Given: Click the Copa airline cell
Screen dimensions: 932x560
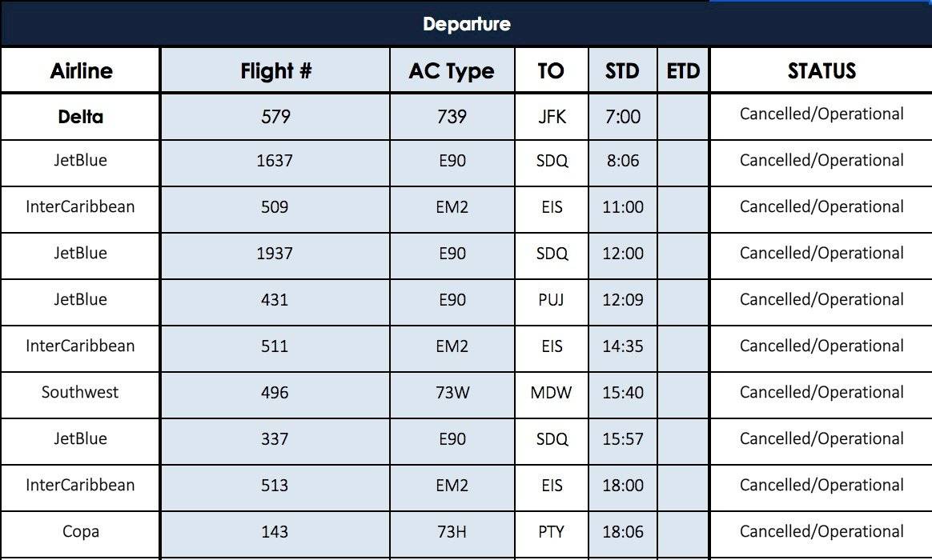Looking at the screenshot, I should click(80, 534).
